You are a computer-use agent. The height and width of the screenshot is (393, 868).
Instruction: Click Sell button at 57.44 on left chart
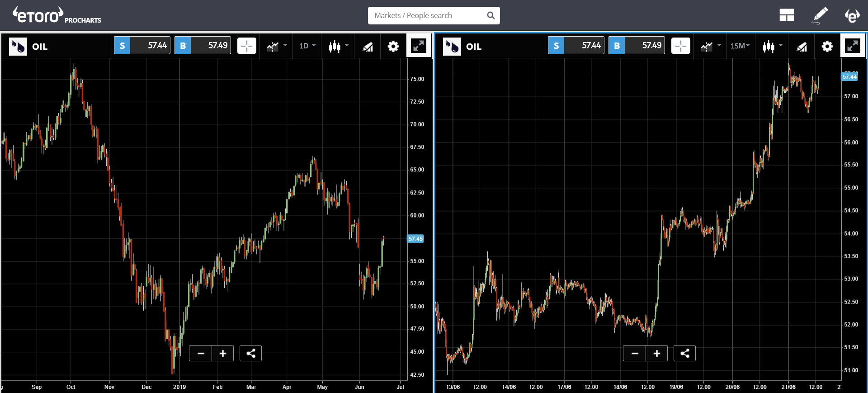[142, 46]
